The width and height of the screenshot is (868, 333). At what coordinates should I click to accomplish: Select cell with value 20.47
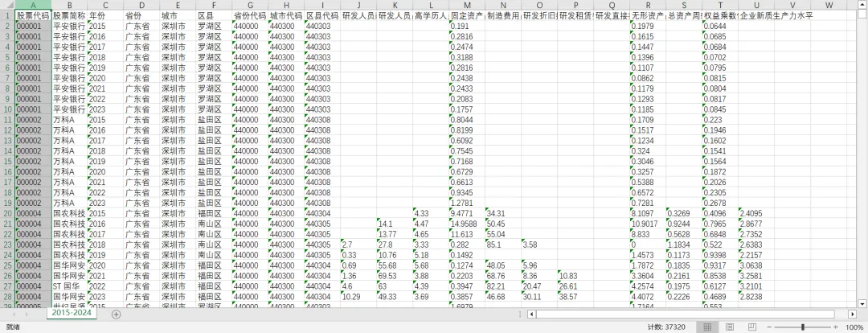(x=539, y=286)
